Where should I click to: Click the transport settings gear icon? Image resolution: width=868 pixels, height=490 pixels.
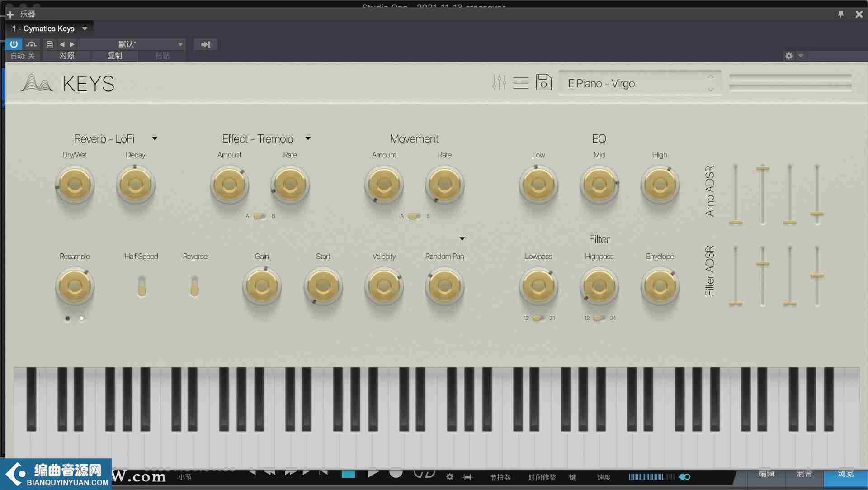pyautogui.click(x=450, y=477)
